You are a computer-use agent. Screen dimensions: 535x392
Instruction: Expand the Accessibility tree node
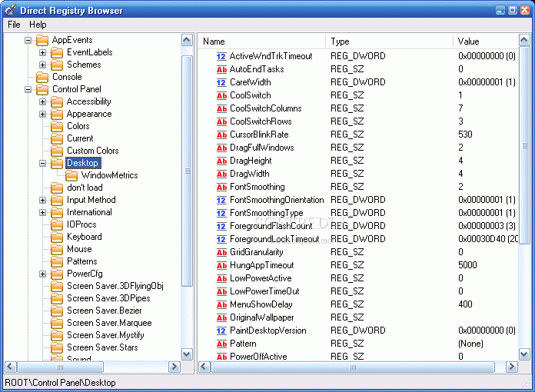coord(42,102)
